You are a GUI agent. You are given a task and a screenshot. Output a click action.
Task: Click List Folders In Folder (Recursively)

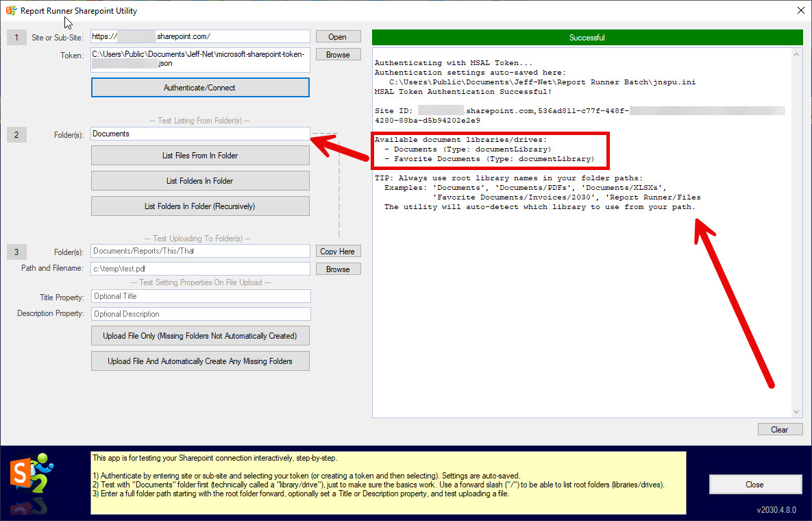[x=200, y=206]
